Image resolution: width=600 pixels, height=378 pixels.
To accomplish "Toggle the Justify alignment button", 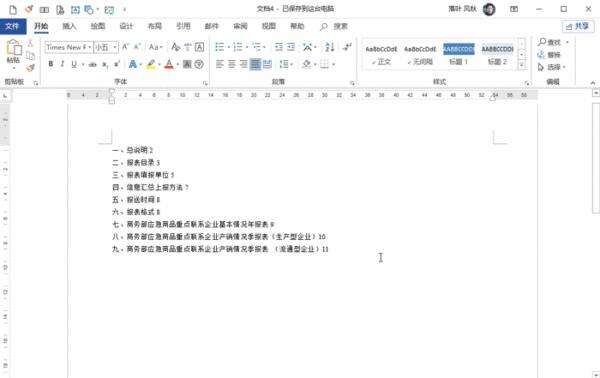I will pos(255,64).
